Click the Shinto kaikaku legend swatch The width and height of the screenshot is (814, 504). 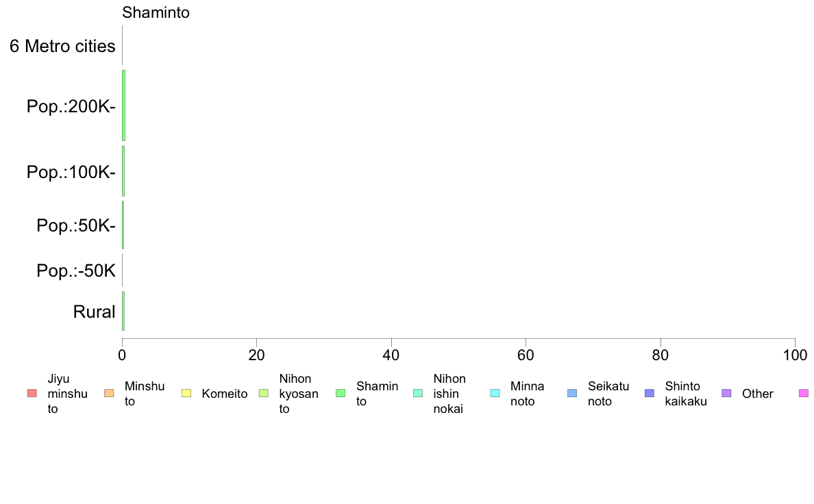point(650,393)
